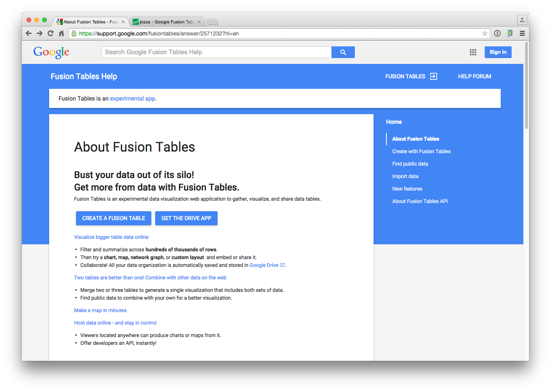Screen dimensions: 551x392
Task: Click the bullet starting 'Find public data to combine'
Action: [x=156, y=298]
